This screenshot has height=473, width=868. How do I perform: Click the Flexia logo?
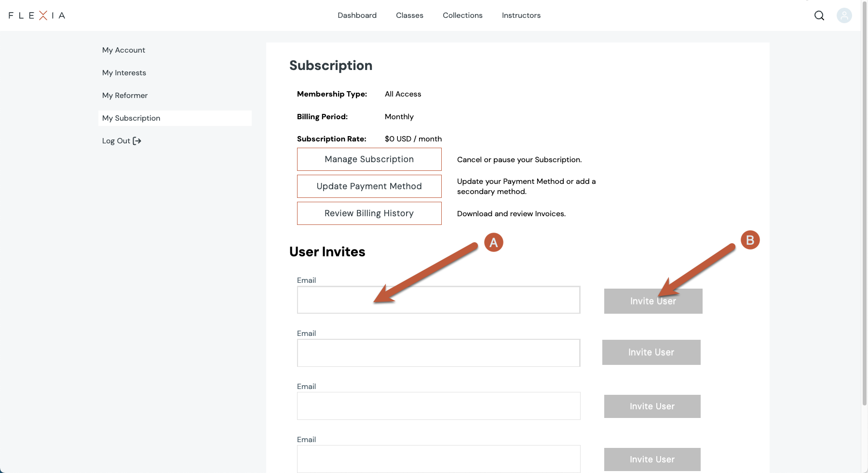click(37, 15)
